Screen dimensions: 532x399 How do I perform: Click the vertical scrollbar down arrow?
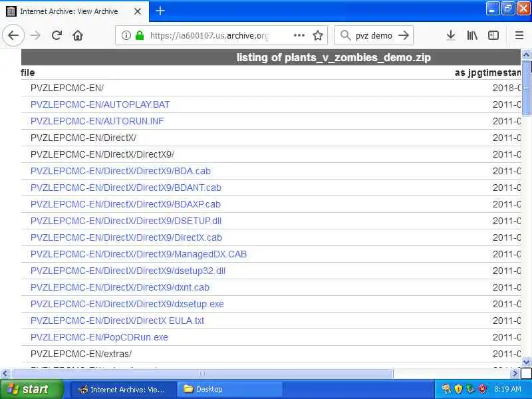[526, 362]
